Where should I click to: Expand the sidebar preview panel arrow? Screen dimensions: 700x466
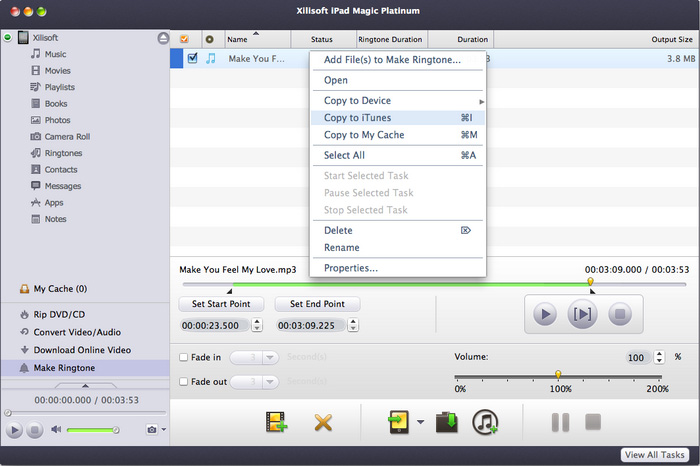tap(84, 385)
